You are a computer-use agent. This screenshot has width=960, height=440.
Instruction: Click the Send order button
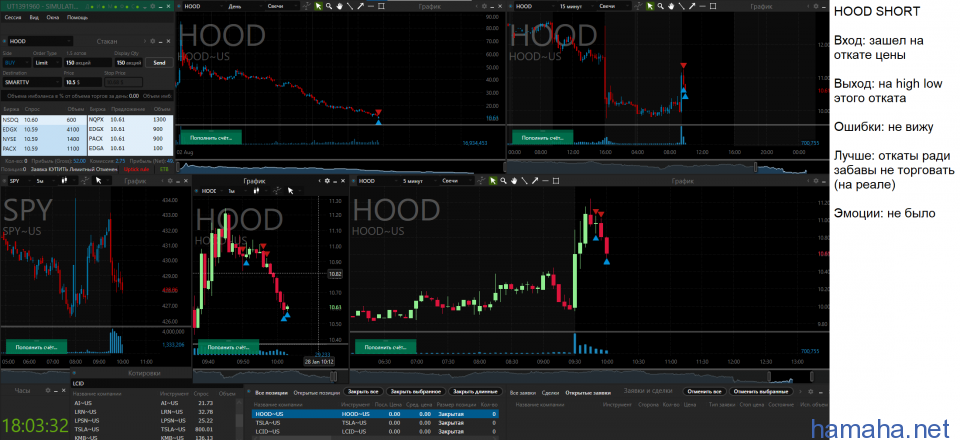click(159, 62)
